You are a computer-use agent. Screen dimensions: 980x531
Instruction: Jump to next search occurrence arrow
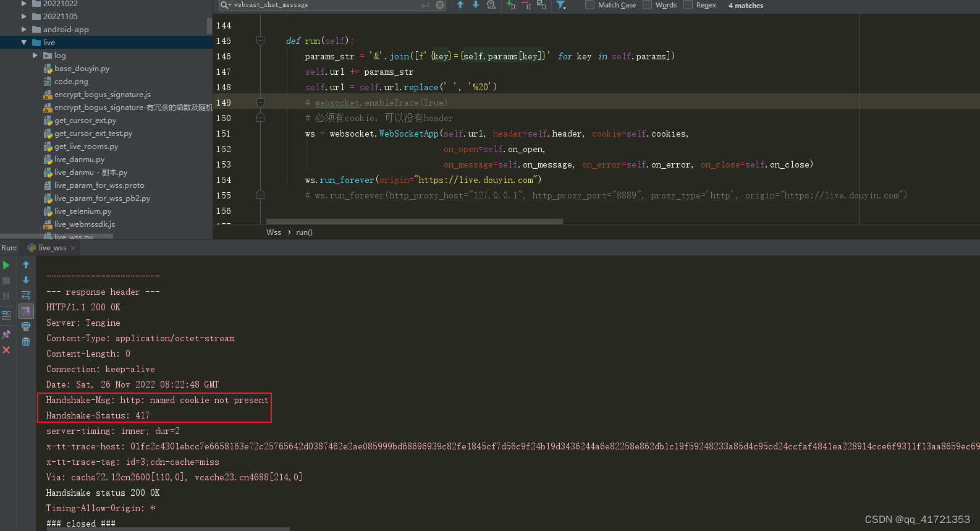click(476, 5)
